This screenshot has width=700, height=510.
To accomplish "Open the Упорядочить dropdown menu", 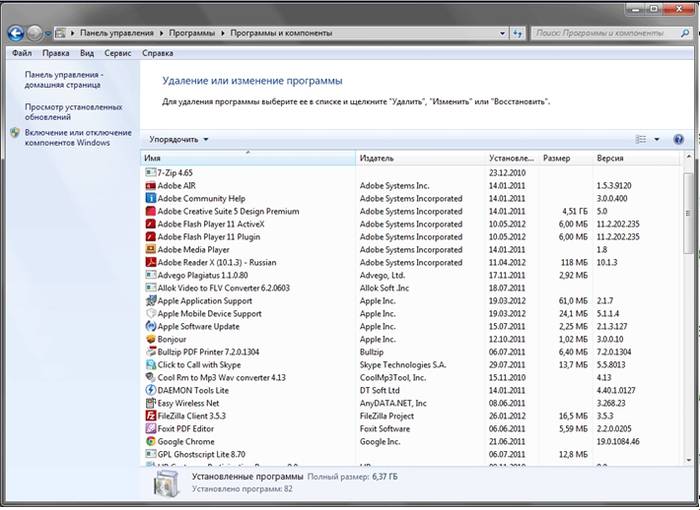I will [179, 139].
